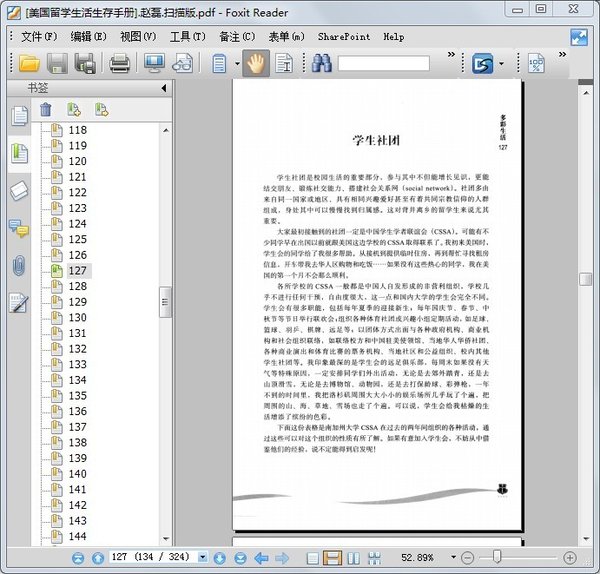Open the 表单 menu
The image size is (600, 574).
click(287, 37)
